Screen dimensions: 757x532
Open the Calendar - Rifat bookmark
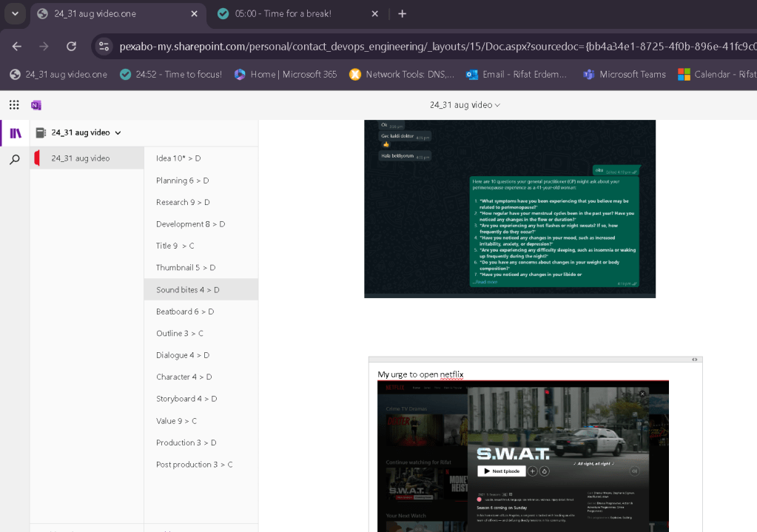click(x=717, y=74)
